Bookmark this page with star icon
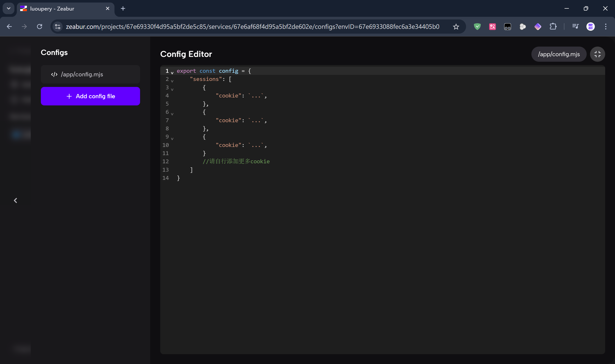Viewport: 615px width, 364px height. click(456, 26)
